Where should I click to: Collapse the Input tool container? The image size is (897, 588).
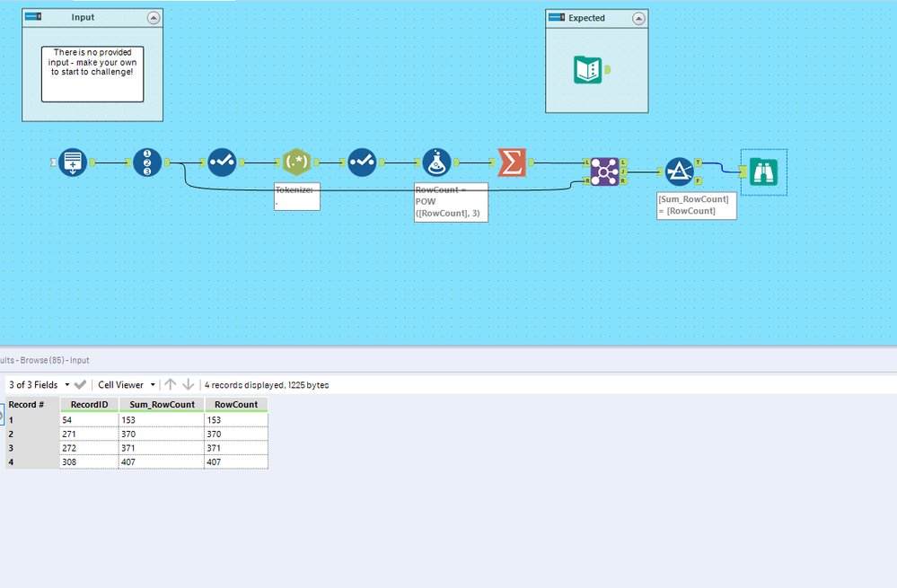tap(154, 18)
